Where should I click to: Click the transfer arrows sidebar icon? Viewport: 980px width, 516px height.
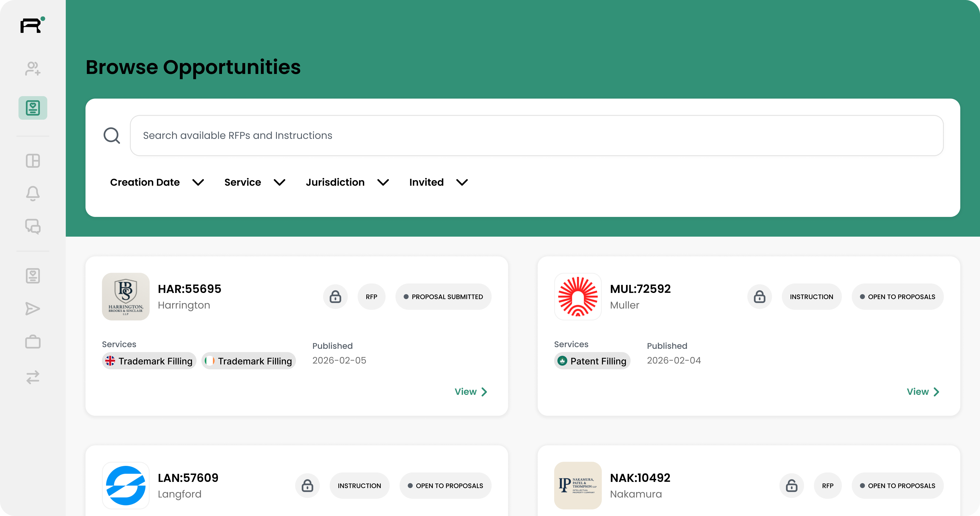(x=33, y=377)
